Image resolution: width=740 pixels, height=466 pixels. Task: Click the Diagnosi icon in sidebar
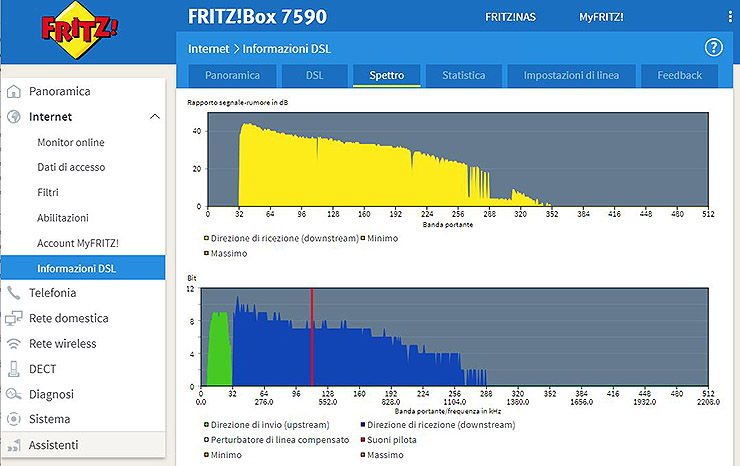14,394
